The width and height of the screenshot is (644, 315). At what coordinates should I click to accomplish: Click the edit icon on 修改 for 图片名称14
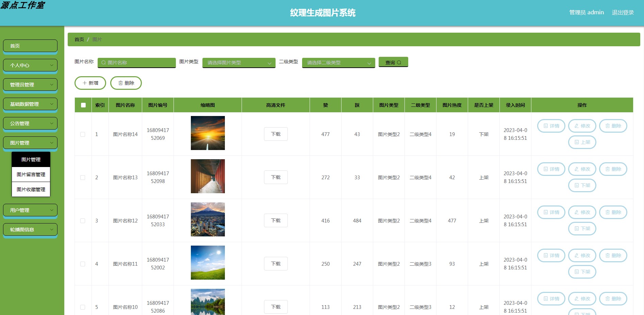[576, 126]
